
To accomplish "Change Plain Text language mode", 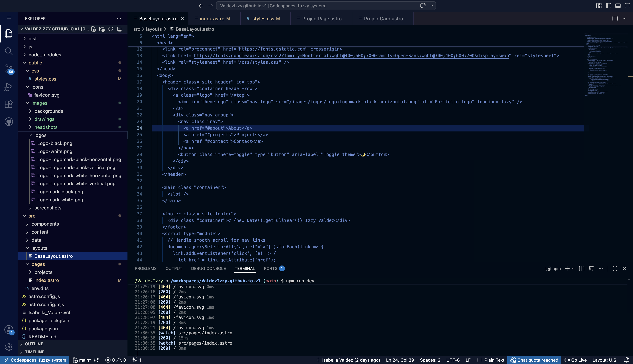I will click(494, 360).
